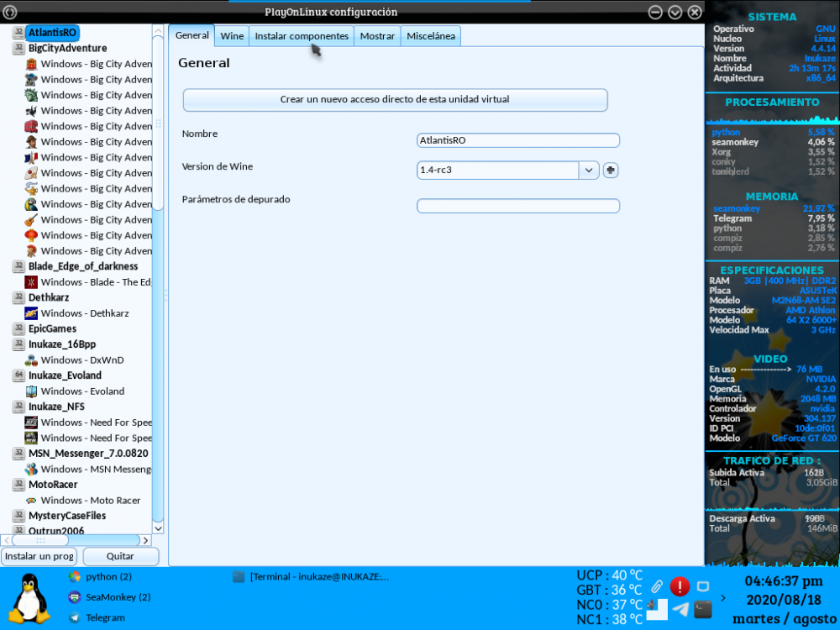This screenshot has width=840, height=630.
Task: Select the Inukaze_NFS virtual drive
Action: click(56, 407)
